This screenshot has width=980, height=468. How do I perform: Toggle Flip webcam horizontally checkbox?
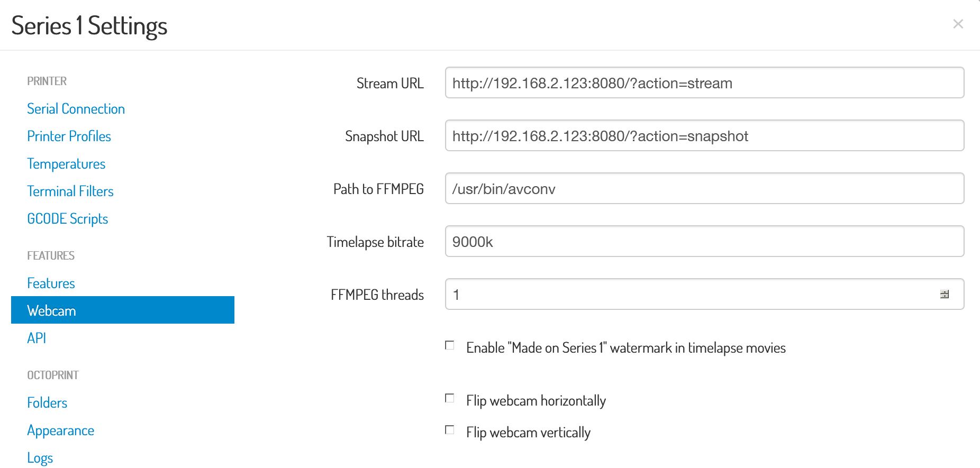click(450, 398)
